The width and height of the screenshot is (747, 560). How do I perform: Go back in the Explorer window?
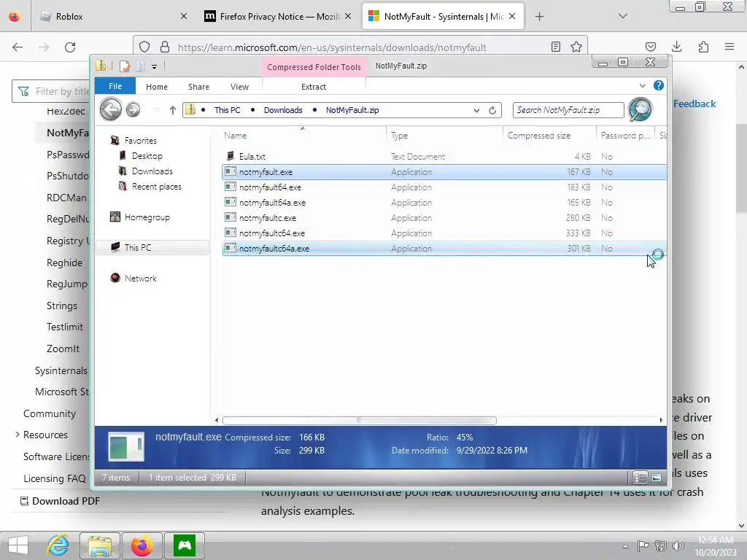click(111, 110)
